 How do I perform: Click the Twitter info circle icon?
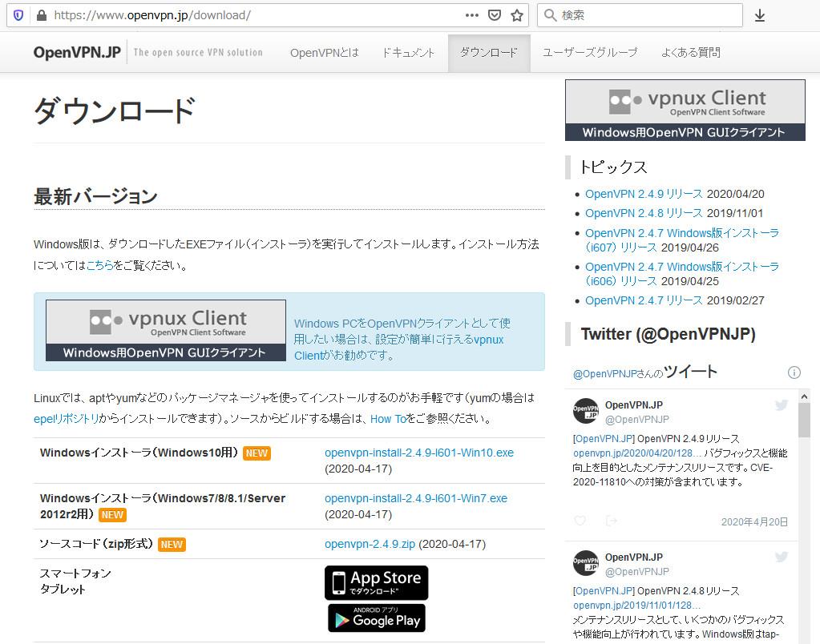tap(794, 372)
